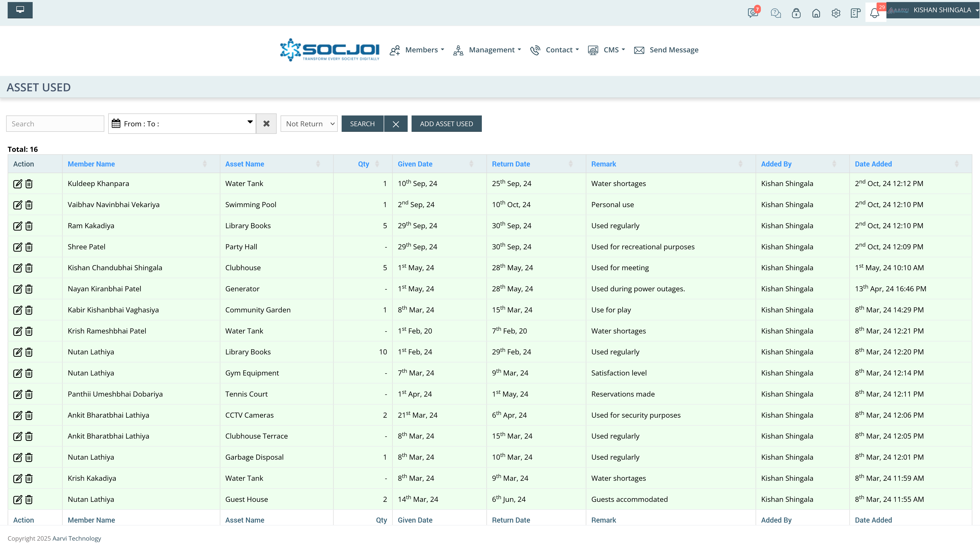The width and height of the screenshot is (980, 551).
Task: Click the SOCJOI logo
Action: (x=330, y=50)
